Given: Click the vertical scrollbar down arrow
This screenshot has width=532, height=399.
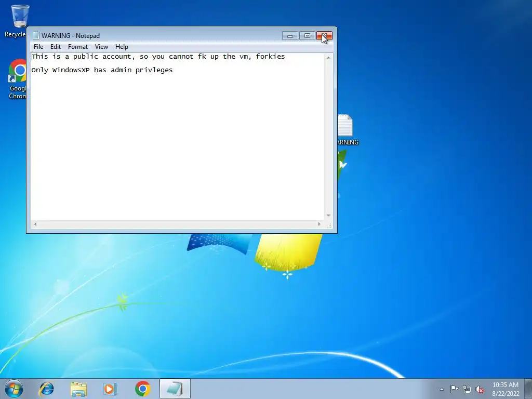Looking at the screenshot, I should click(328, 215).
